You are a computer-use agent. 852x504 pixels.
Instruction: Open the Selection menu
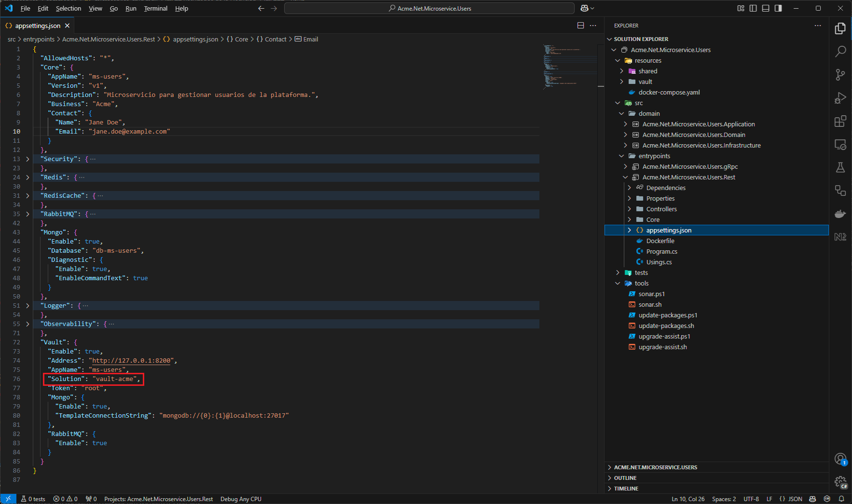[69, 8]
